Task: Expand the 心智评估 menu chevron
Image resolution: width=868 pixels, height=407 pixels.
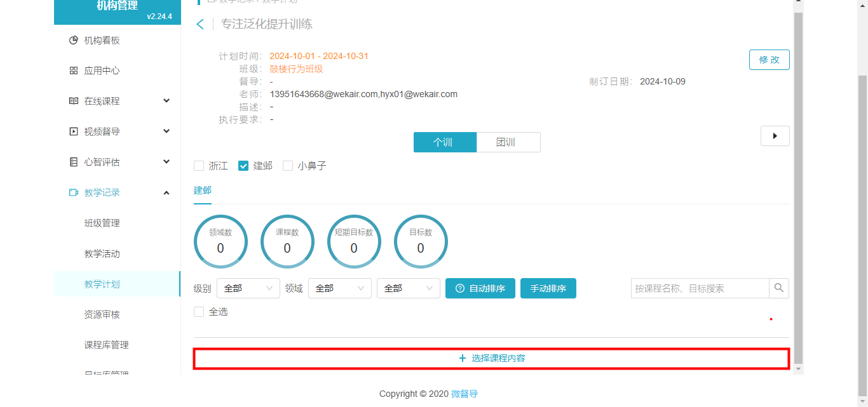Action: [166, 162]
